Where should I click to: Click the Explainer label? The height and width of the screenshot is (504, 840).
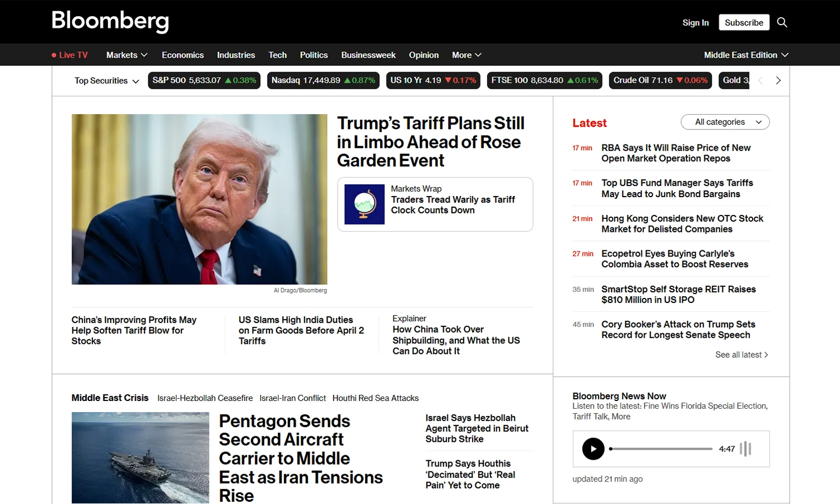click(x=409, y=318)
